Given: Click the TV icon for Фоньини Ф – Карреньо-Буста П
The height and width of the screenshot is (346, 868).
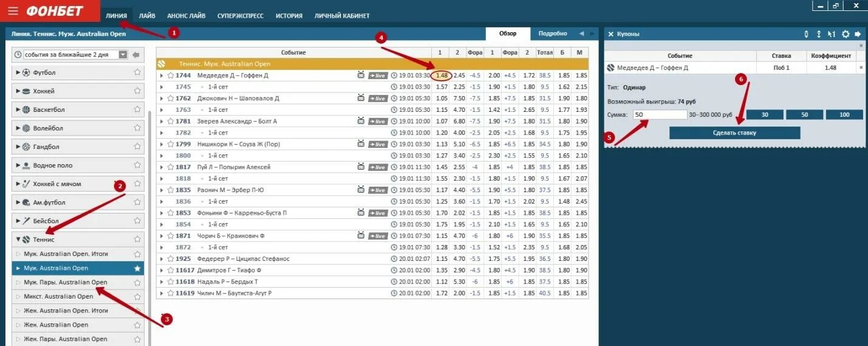Looking at the screenshot, I should coord(361,212).
